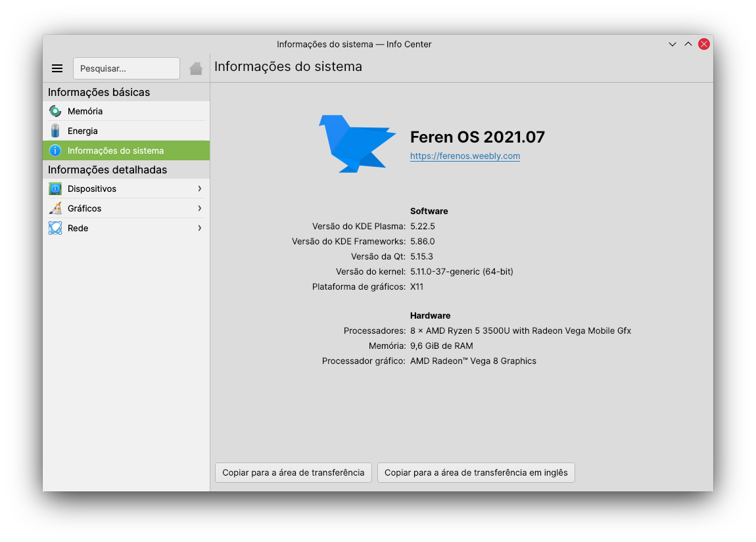
Task: Select the Energia sidebar entry
Action: (126, 131)
